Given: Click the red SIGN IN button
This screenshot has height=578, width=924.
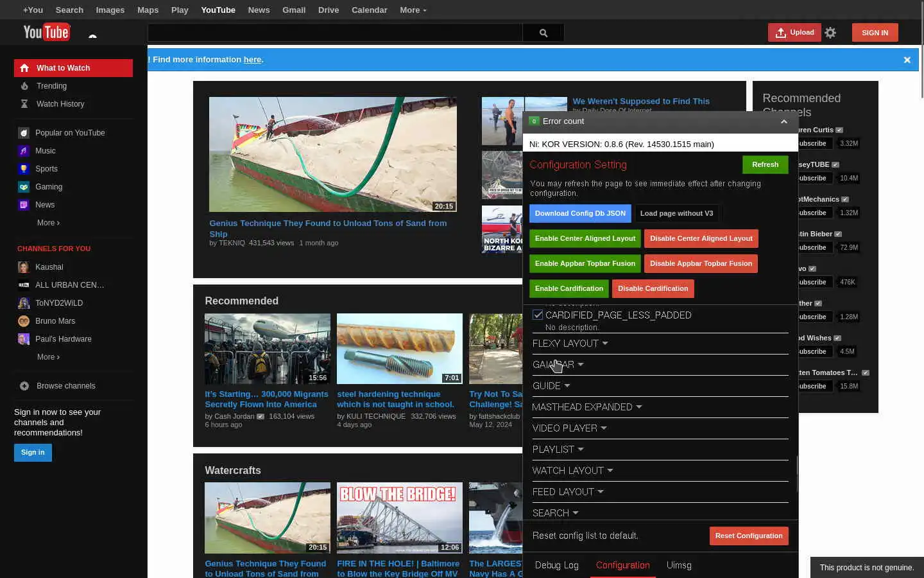Looking at the screenshot, I should (875, 33).
